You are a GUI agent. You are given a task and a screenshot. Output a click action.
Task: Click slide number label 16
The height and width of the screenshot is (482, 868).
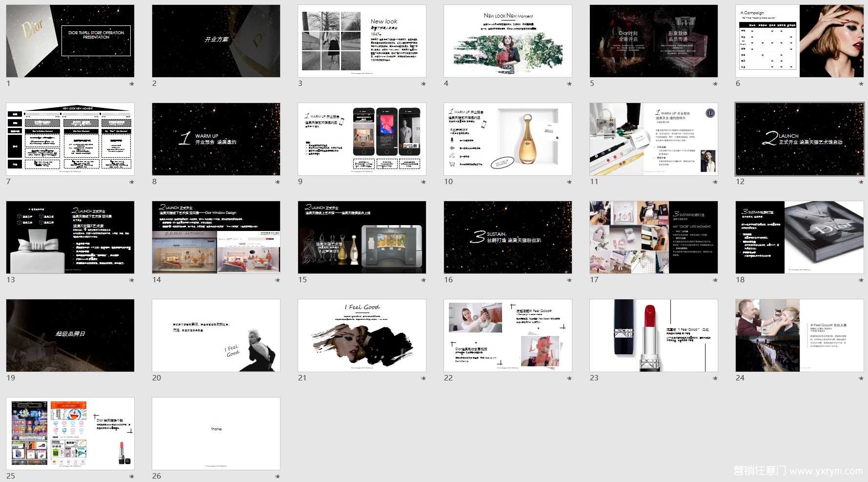tap(448, 280)
